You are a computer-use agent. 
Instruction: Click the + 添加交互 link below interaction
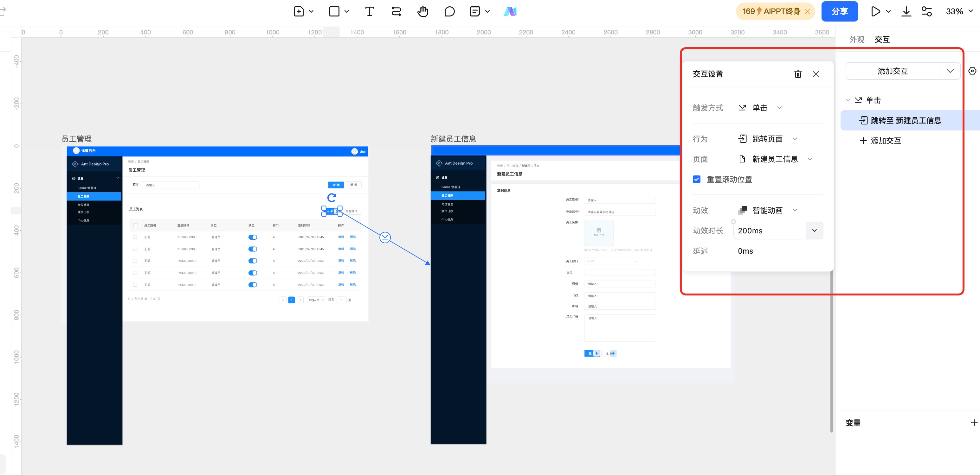click(880, 141)
